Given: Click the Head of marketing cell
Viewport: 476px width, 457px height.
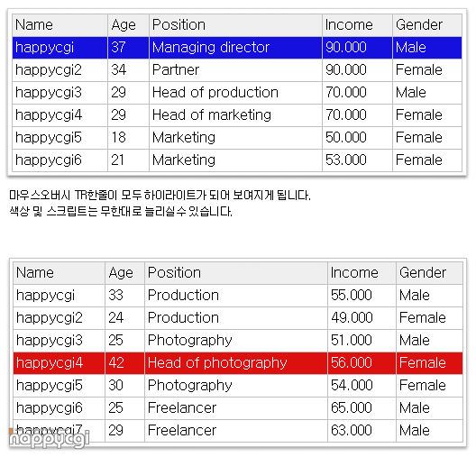Looking at the screenshot, I should click(235, 115).
